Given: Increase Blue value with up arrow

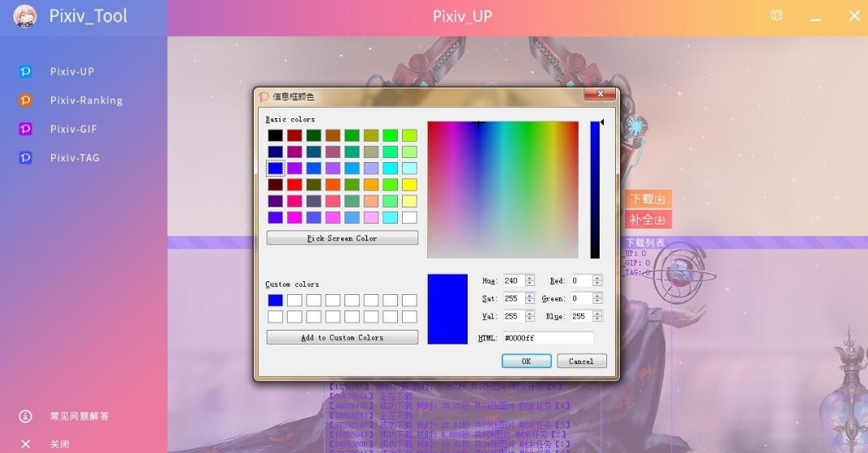Looking at the screenshot, I should tap(596, 314).
